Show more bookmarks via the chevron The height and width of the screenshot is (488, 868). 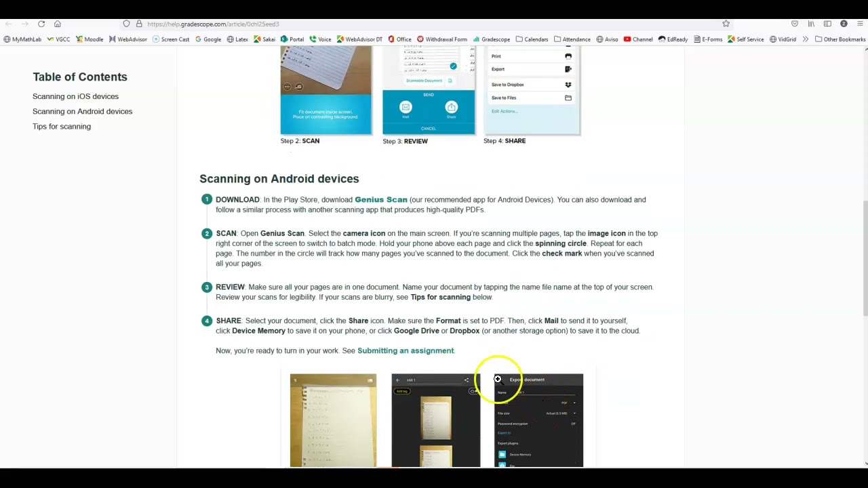tap(806, 39)
